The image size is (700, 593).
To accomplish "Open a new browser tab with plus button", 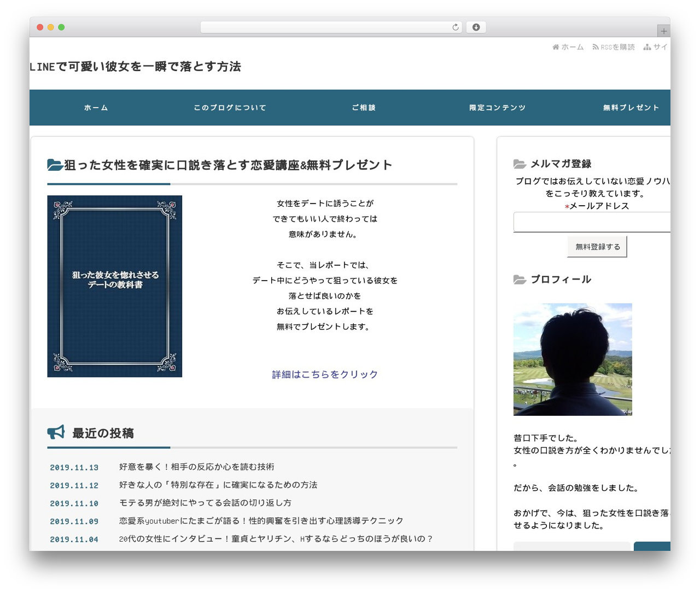I will point(663,31).
